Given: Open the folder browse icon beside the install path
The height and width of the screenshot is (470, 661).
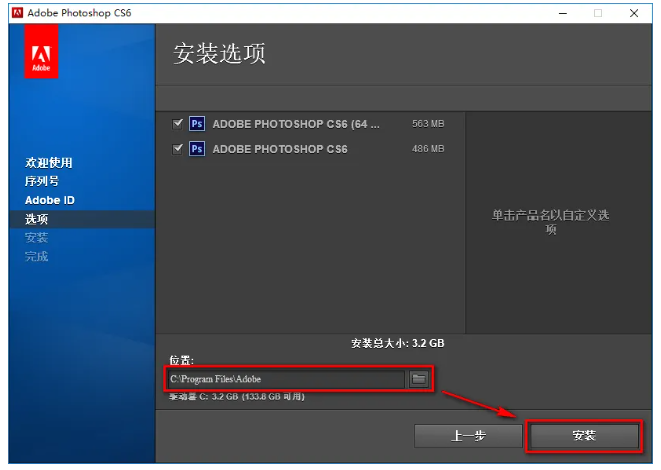Looking at the screenshot, I should pyautogui.click(x=420, y=378).
